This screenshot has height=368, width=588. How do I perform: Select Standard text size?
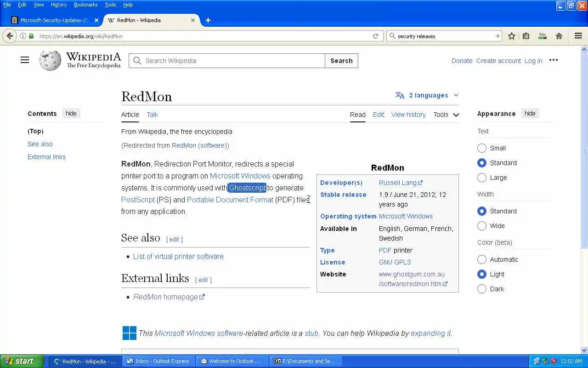(x=482, y=163)
